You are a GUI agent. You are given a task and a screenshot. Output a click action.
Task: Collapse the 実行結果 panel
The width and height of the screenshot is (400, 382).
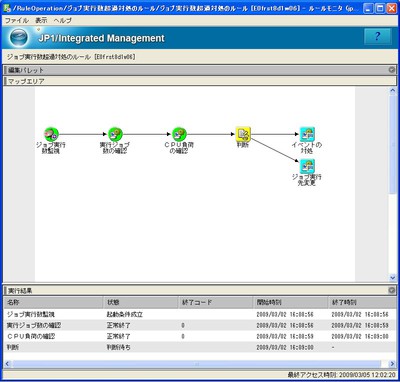[392, 290]
